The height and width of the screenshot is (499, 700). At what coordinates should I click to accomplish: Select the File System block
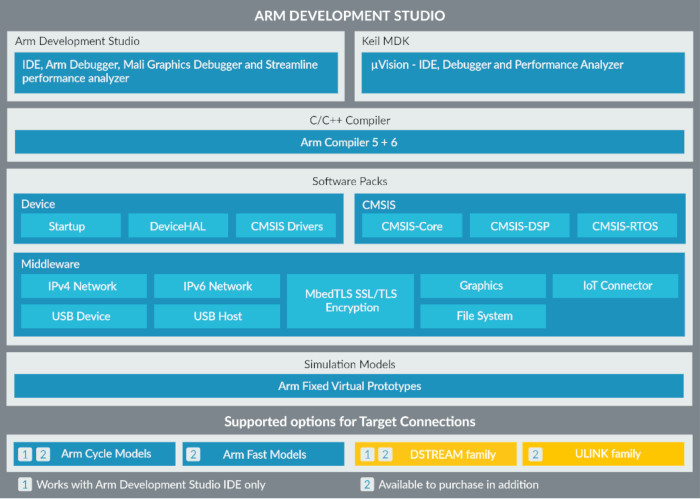483,316
